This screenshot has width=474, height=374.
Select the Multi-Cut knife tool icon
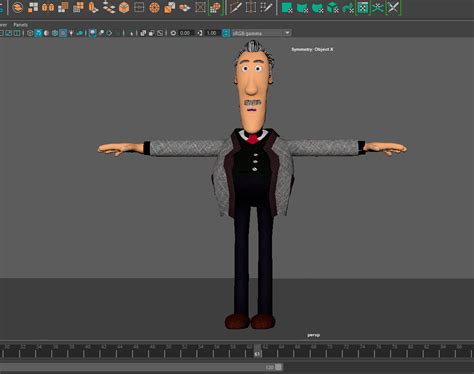click(236, 7)
